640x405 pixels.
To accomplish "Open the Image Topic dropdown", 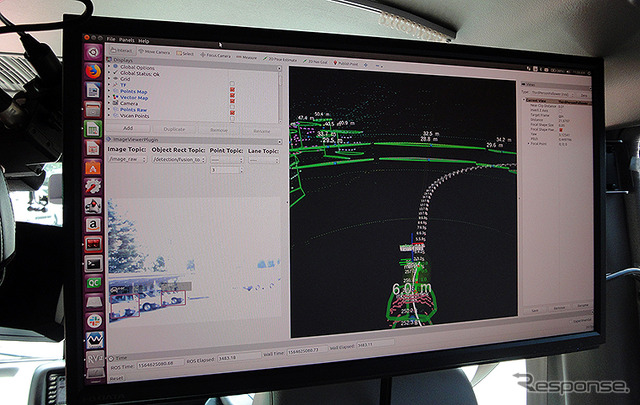I will [x=127, y=159].
